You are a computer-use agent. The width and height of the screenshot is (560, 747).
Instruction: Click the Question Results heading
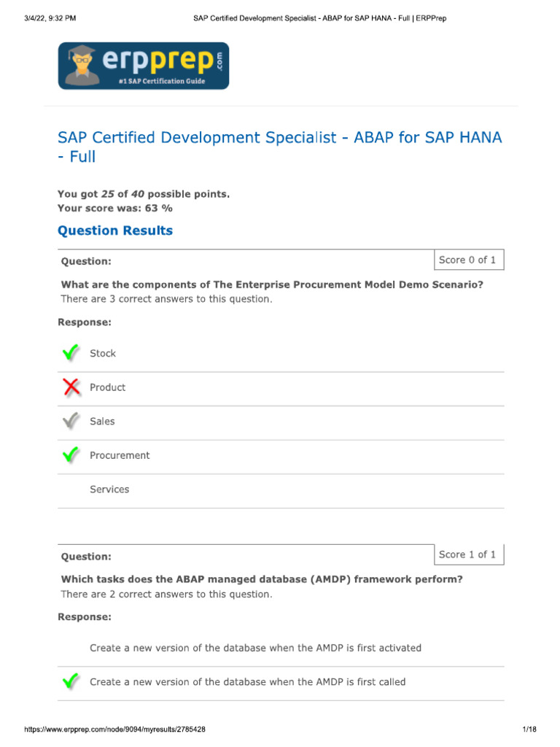pos(115,231)
